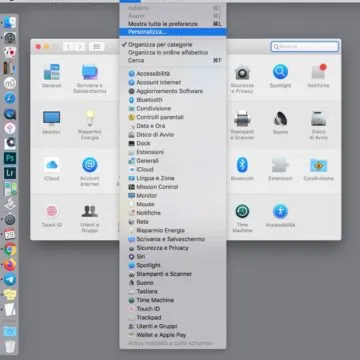Open the Generali preference pane icon

[51, 72]
